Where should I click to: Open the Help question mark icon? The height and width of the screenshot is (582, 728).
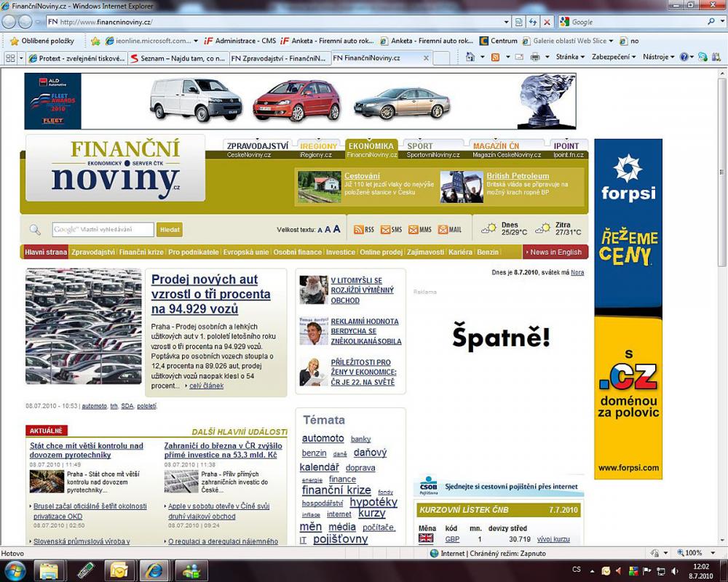coord(684,57)
